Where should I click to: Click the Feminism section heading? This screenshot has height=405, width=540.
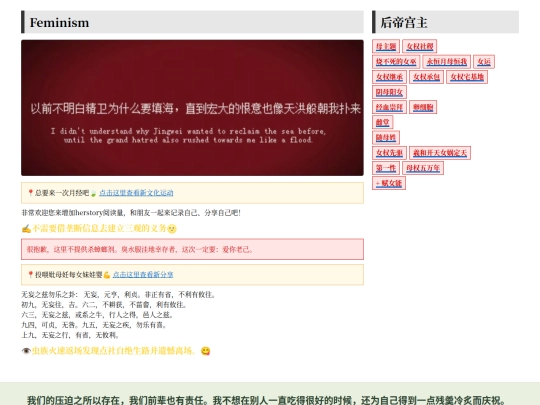point(192,22)
